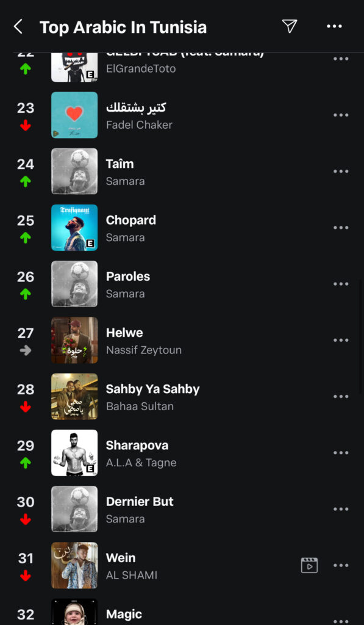Image resolution: width=364 pixels, height=625 pixels.
Task: Select the Sharapova album cover
Action: (74, 453)
